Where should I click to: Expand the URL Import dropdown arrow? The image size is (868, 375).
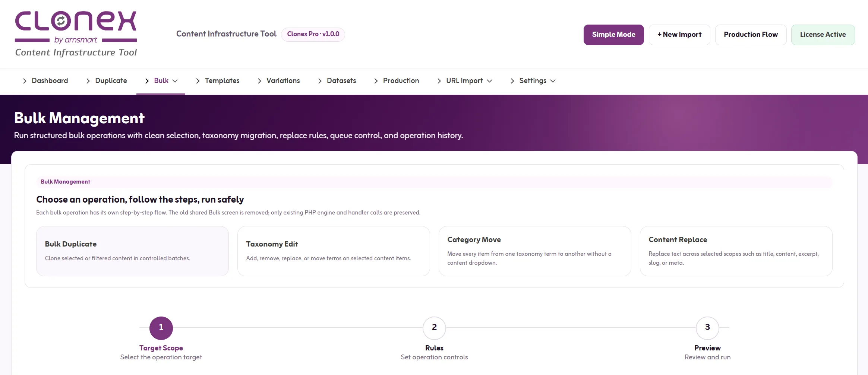click(x=489, y=81)
